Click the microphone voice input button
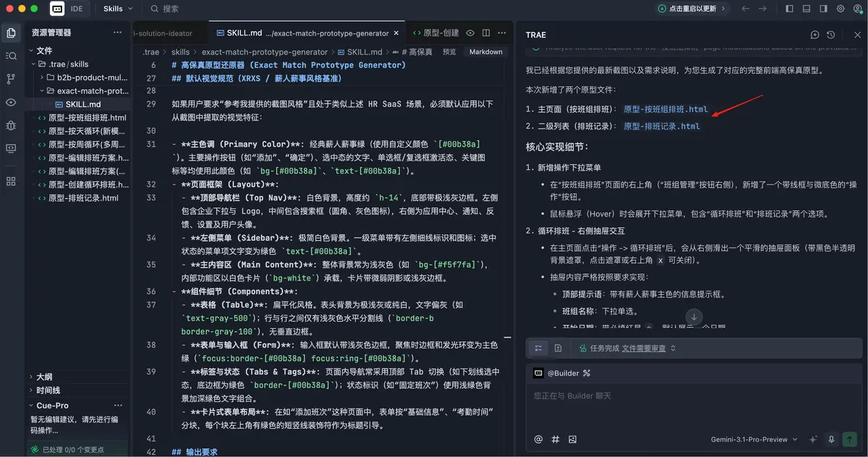The width and height of the screenshot is (868, 457). pyautogui.click(x=831, y=439)
